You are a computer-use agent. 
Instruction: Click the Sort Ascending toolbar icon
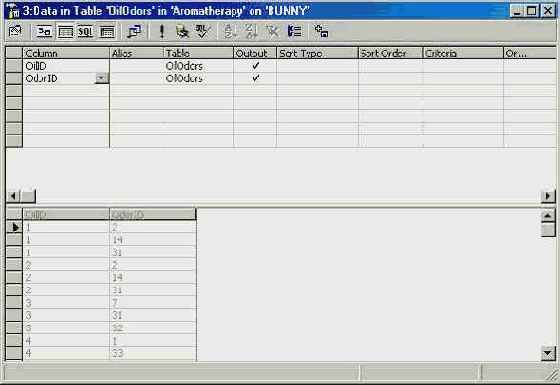click(x=230, y=31)
